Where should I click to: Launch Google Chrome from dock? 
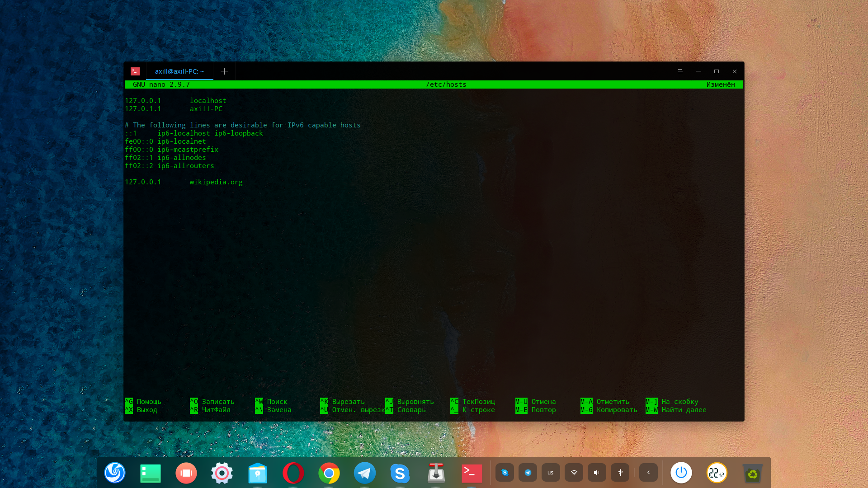click(329, 473)
